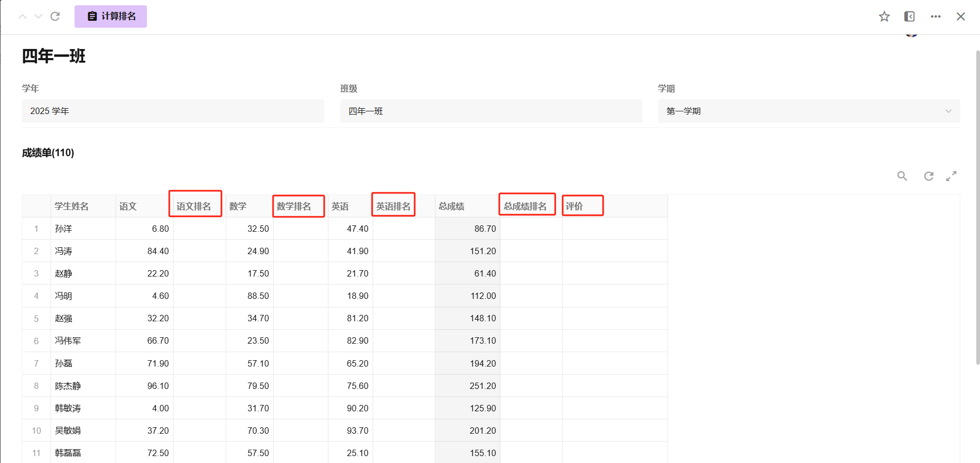Image resolution: width=980 pixels, height=463 pixels.
Task: Open the 学期 dropdown
Action: (808, 111)
